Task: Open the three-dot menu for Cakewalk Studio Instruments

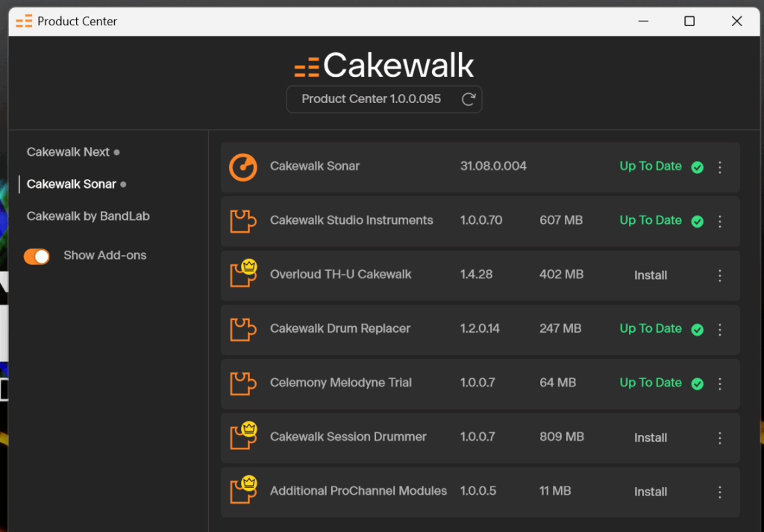Action: tap(720, 221)
